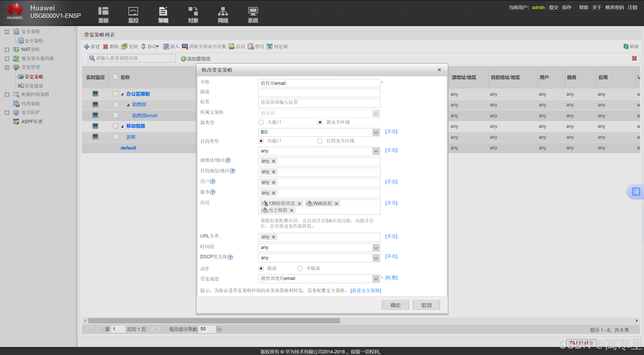The image size is (644, 355).
Task: Click the 名称 input field
Action: [x=319, y=83]
